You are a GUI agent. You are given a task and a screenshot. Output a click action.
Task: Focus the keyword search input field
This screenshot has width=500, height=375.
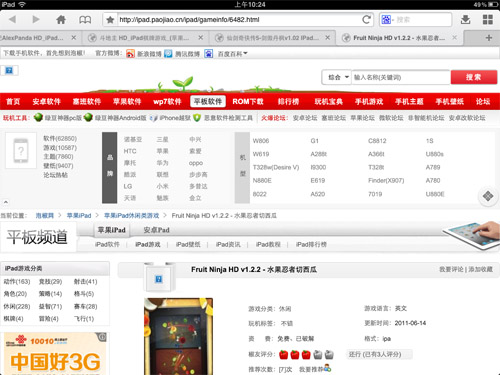pyautogui.click(x=401, y=77)
